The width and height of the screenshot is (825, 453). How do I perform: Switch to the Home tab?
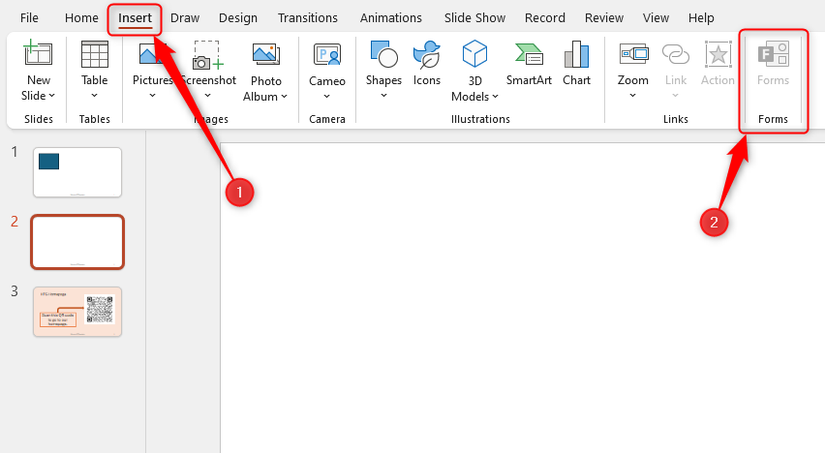click(82, 18)
